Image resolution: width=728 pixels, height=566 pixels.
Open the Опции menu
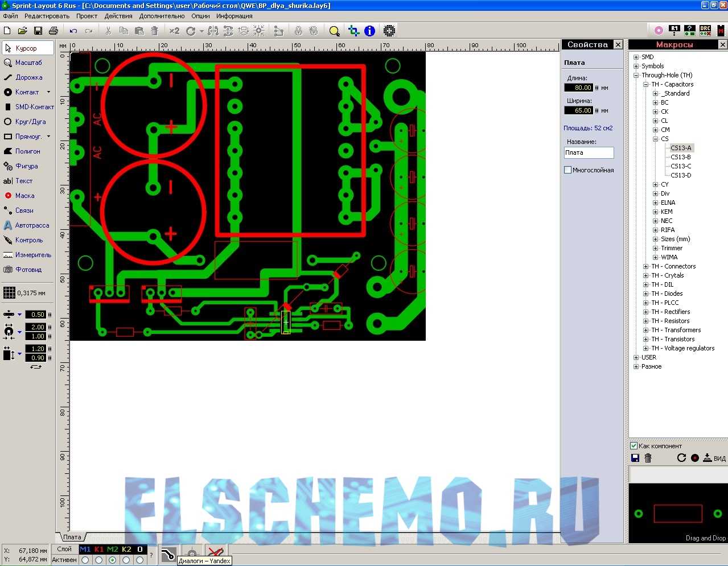click(x=200, y=16)
